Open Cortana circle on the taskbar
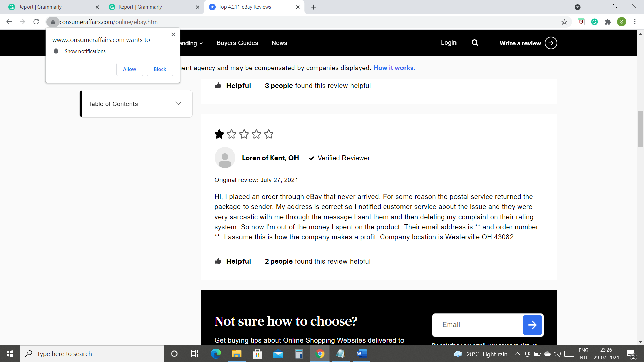The image size is (644, 362). [x=174, y=354]
